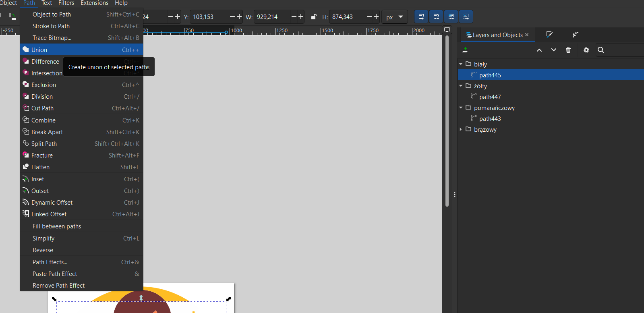Open the Filters menu
Viewport: 644px width, 313px height.
click(66, 3)
